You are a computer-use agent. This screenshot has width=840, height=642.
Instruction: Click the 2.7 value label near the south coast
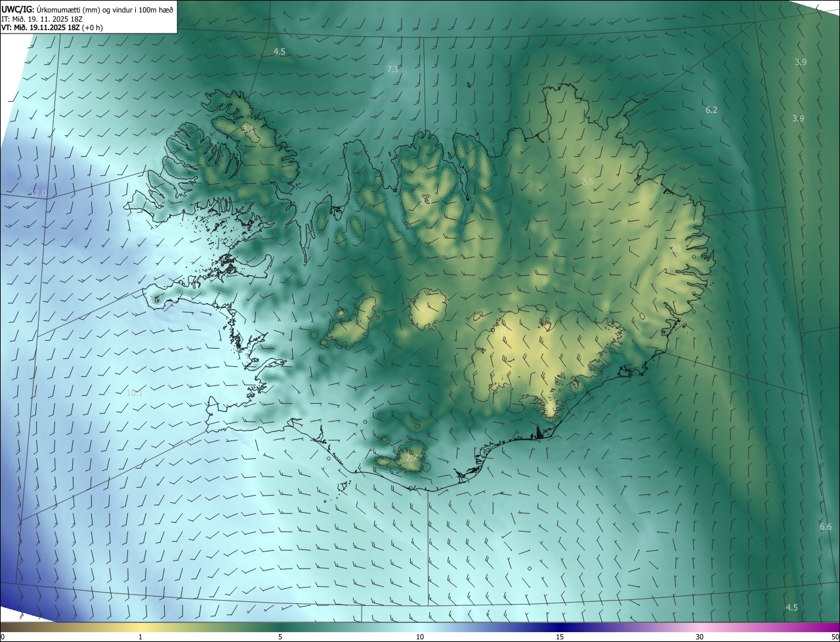[411, 458]
